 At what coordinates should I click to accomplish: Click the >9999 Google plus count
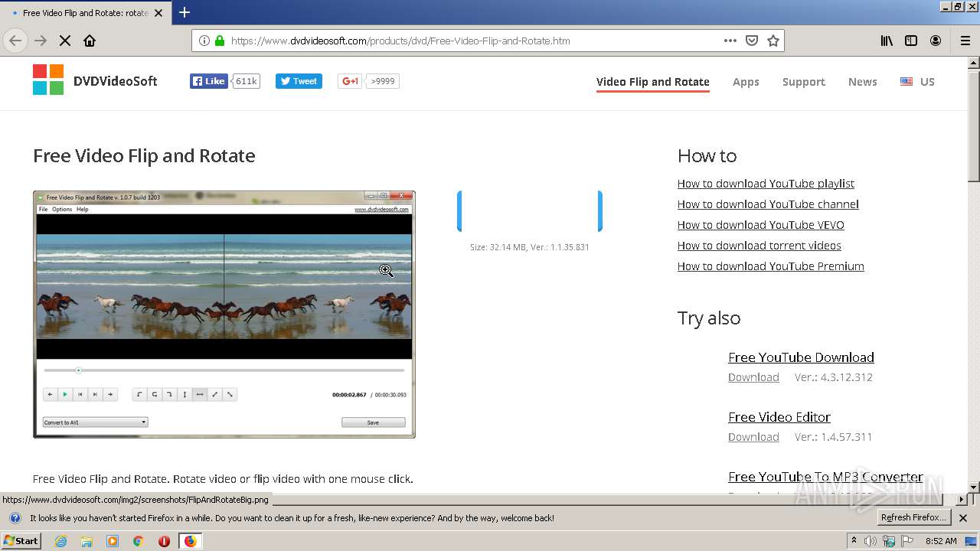(383, 81)
